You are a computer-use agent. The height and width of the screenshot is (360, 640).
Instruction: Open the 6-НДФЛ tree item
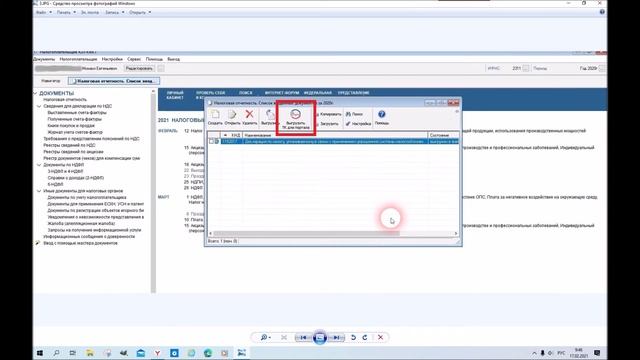click(55, 184)
